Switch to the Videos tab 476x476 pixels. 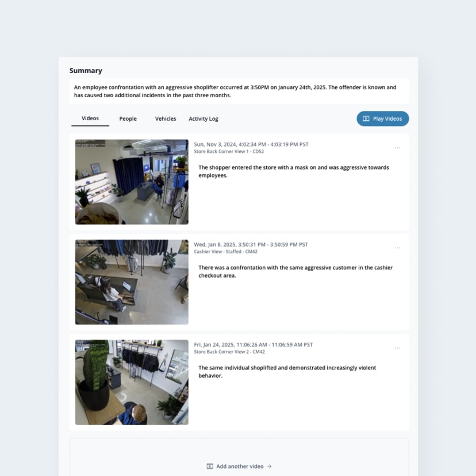90,118
